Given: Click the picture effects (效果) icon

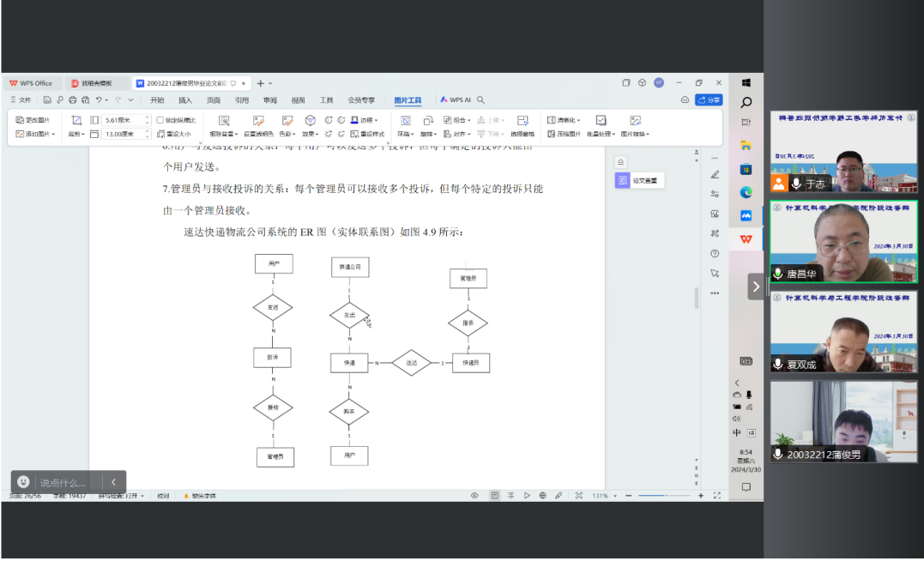Looking at the screenshot, I should coord(310,121).
